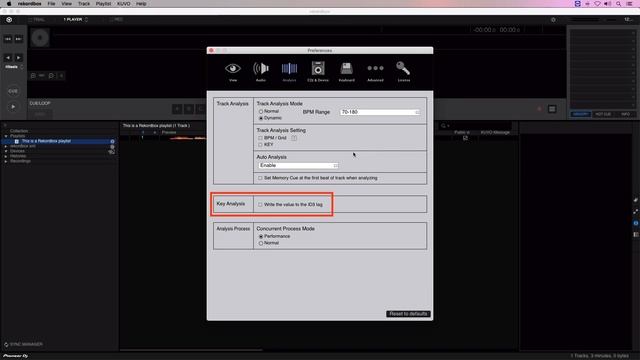Click the rekordbox logo icon at top left
The image size is (640, 360).
(9, 20)
